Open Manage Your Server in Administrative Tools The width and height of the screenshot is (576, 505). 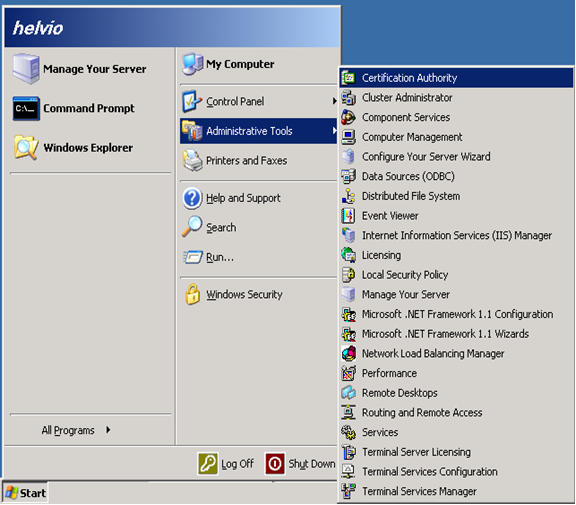click(456, 295)
